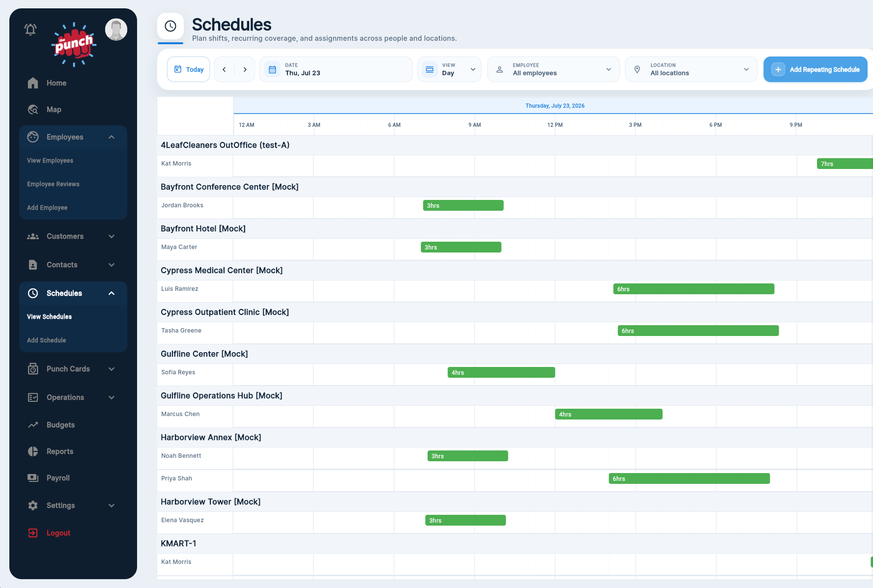The height and width of the screenshot is (588, 873).
Task: Open the All locations dropdown
Action: (691, 69)
